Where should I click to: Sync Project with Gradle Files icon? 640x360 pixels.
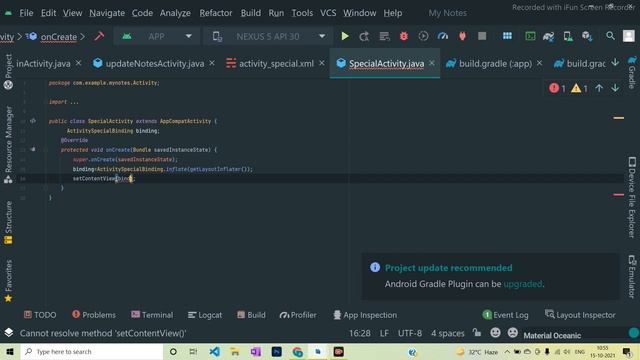pos(548,36)
